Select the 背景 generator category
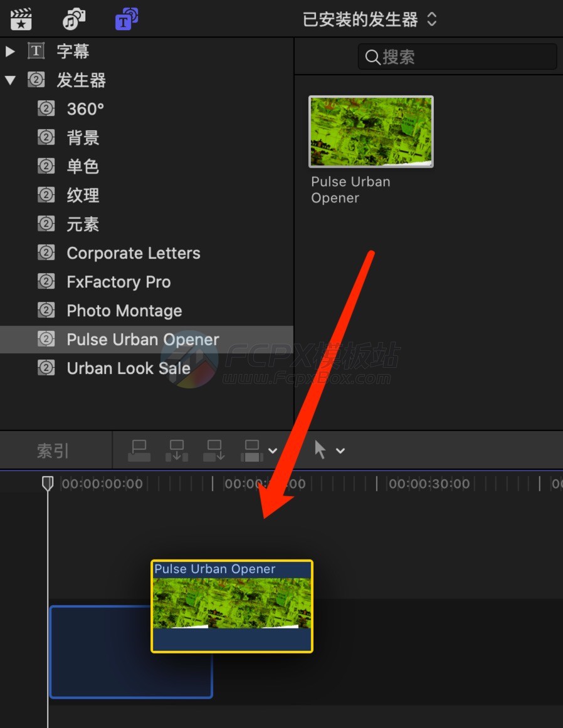 (x=83, y=138)
